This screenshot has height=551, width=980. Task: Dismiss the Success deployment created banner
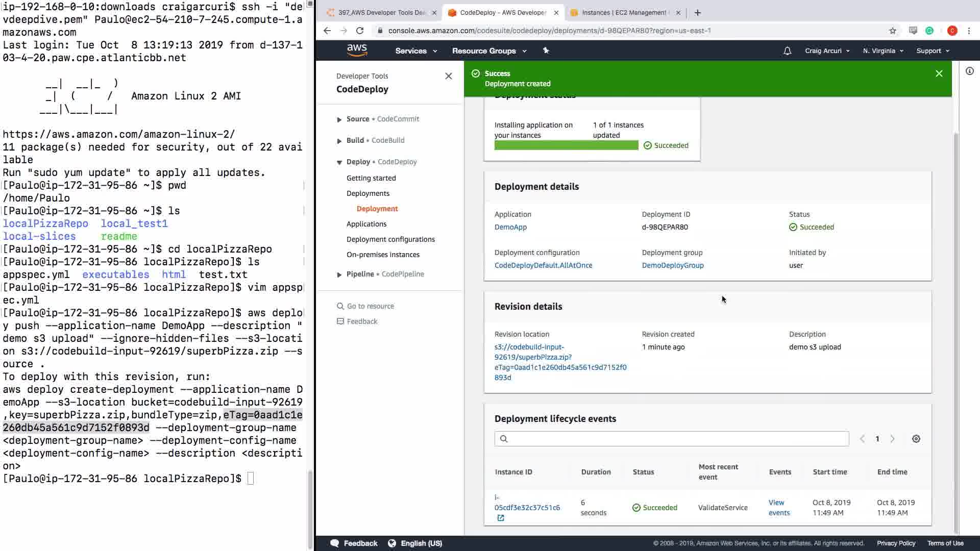(x=939, y=73)
